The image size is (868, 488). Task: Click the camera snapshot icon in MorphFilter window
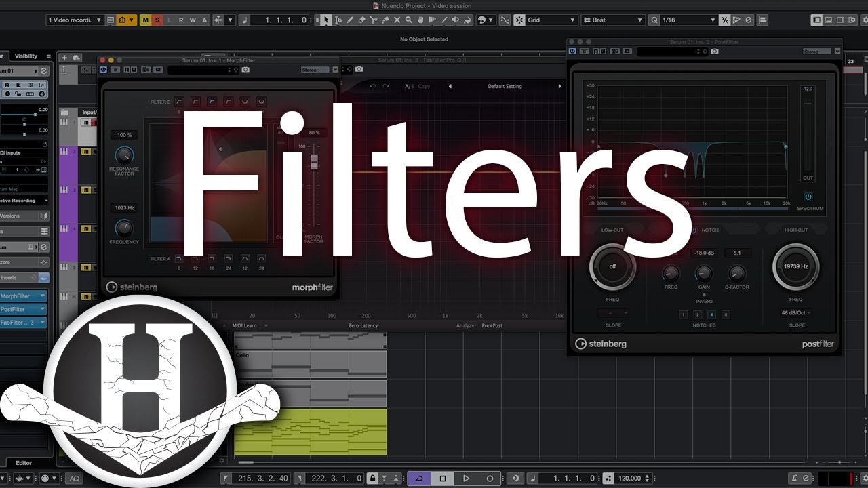[245, 69]
